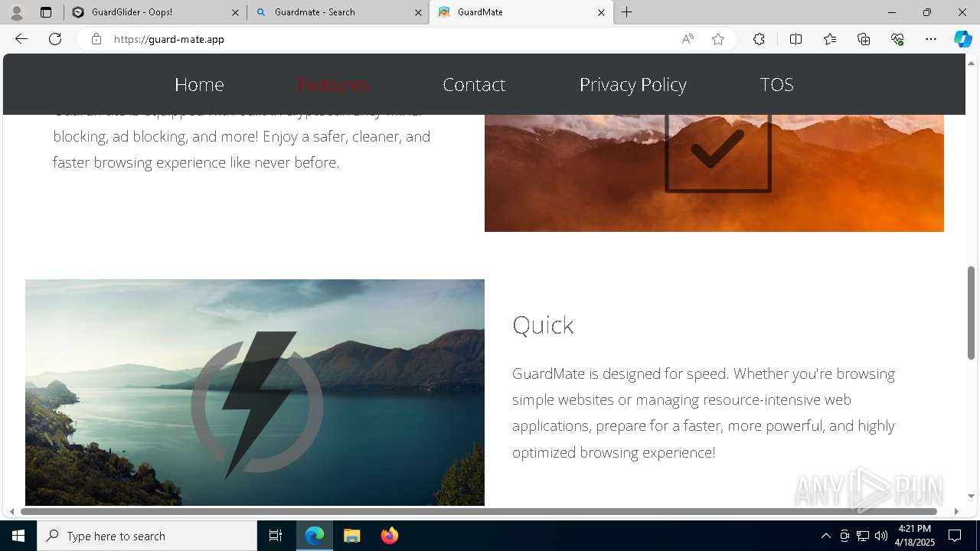The height and width of the screenshot is (551, 980).
Task: Open File Explorer from the taskbar
Action: point(352,536)
